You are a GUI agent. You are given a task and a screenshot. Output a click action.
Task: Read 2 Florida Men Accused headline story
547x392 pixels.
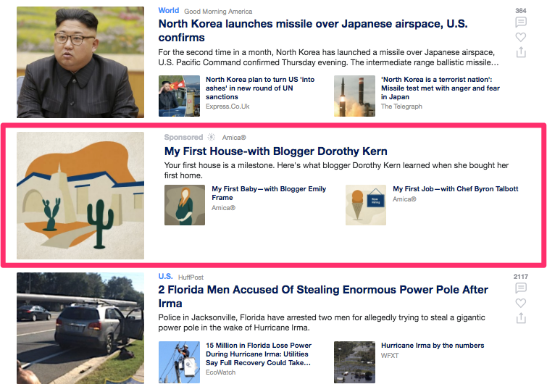pos(323,296)
